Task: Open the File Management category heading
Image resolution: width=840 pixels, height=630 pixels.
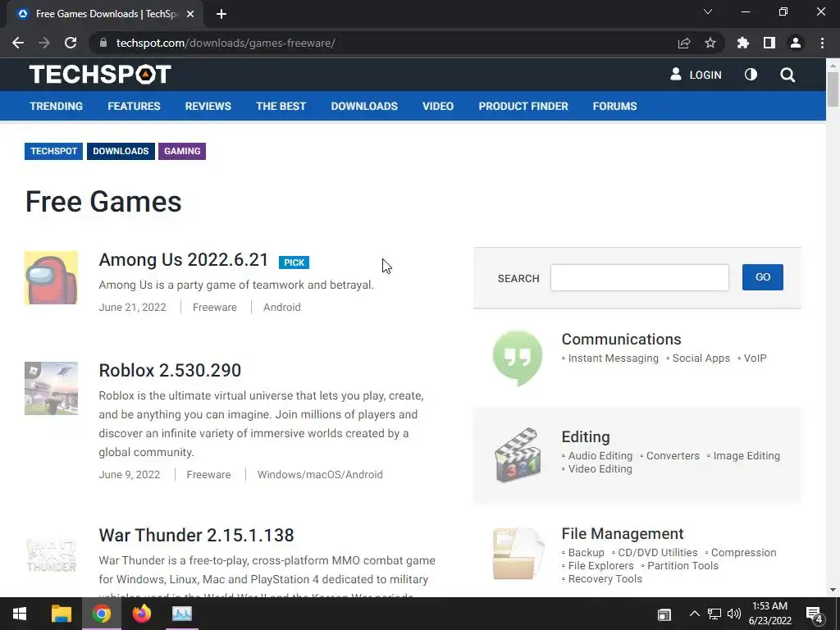Action: pyautogui.click(x=623, y=533)
